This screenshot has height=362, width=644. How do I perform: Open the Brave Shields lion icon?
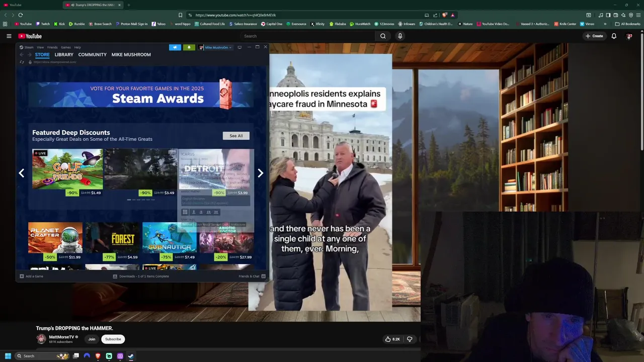coord(444,15)
